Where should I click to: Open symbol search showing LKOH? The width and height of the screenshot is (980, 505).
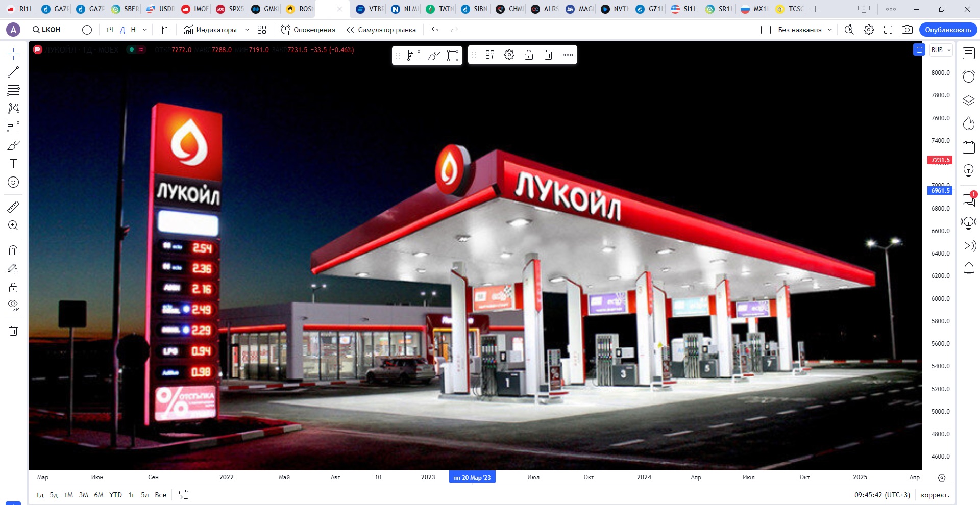(x=46, y=30)
